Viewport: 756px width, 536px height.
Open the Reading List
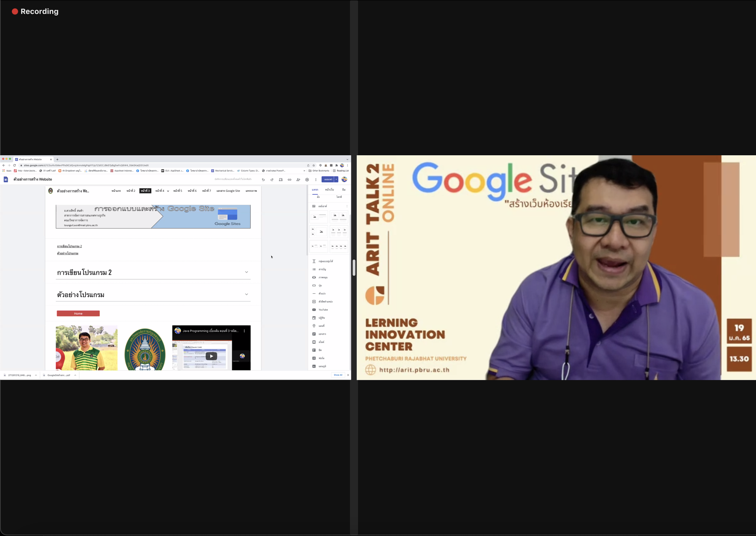341,171
